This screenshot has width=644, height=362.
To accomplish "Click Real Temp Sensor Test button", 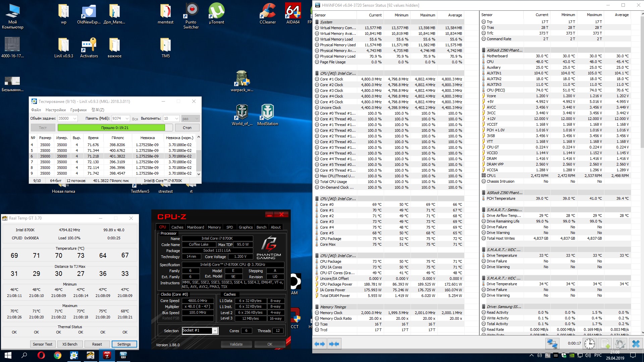I will (x=43, y=344).
